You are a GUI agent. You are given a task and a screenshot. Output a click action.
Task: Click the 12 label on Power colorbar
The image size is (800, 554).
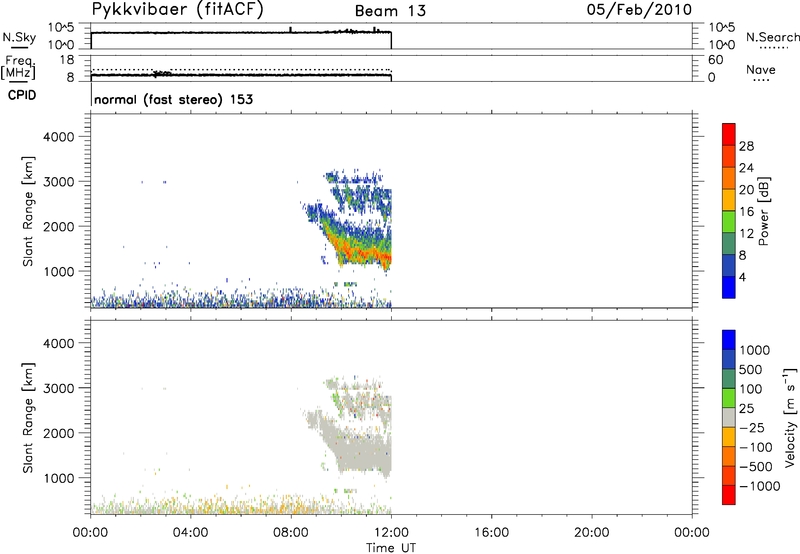pyautogui.click(x=746, y=234)
